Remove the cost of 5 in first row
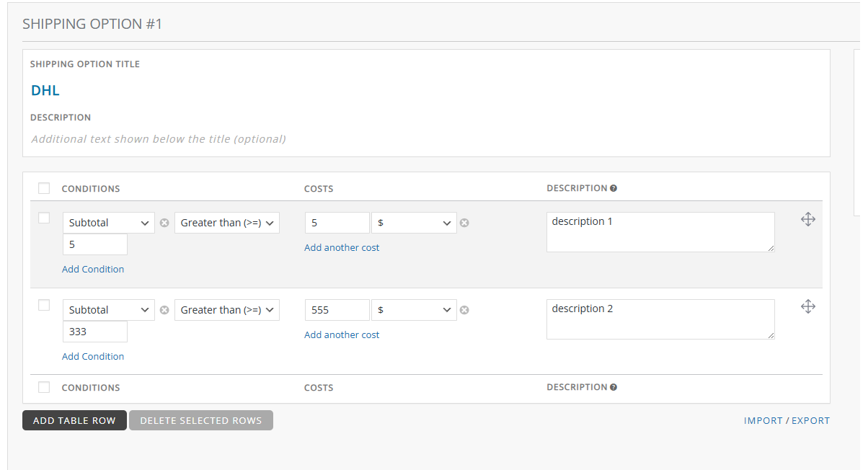This screenshot has height=470, width=868. (x=464, y=223)
